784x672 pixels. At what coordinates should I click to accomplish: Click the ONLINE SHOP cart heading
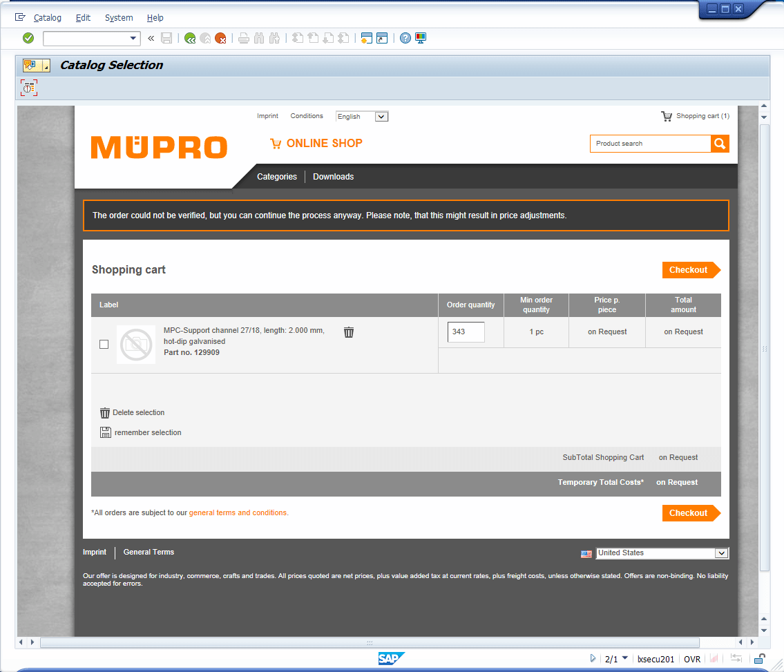pos(316,144)
